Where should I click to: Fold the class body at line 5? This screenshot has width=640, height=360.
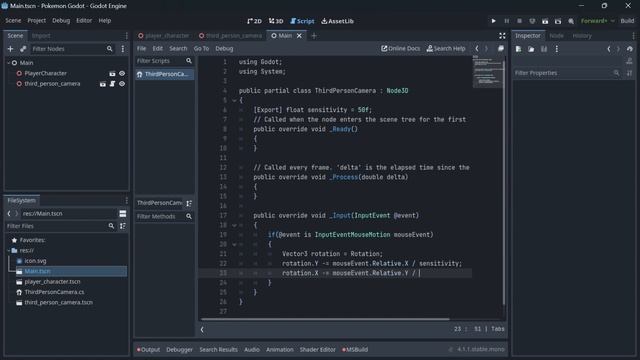[234, 100]
